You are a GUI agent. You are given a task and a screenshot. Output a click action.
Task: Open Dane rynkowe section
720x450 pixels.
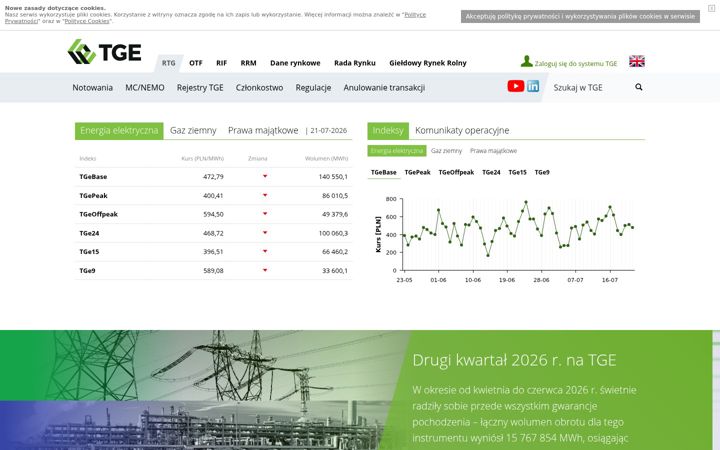pos(295,63)
